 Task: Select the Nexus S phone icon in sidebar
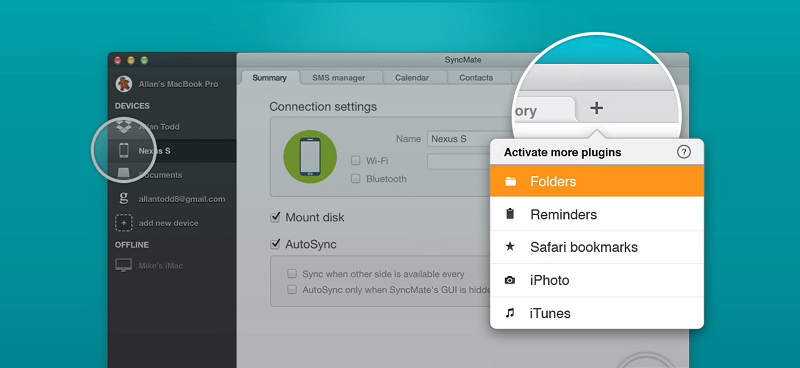(123, 151)
